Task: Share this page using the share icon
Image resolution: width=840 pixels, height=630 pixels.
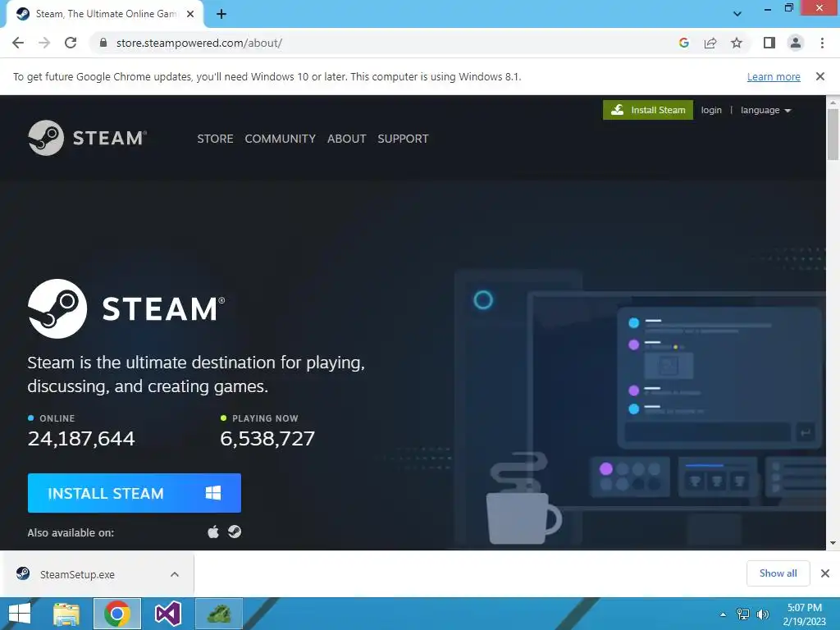Action: coord(710,43)
